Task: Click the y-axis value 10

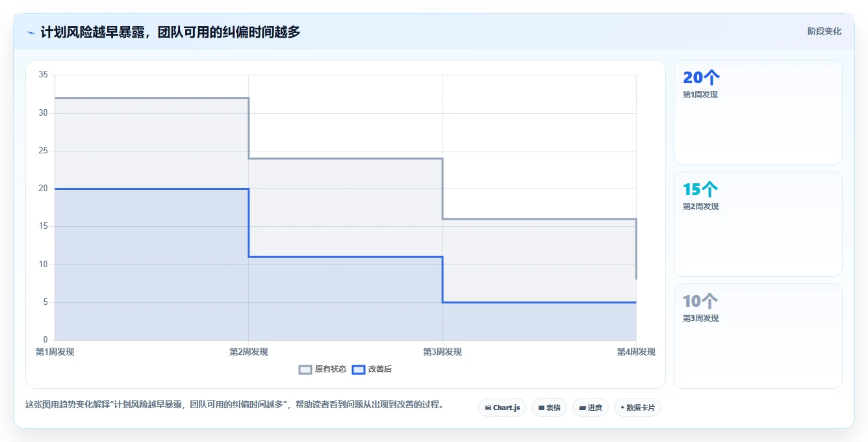Action: coord(44,264)
